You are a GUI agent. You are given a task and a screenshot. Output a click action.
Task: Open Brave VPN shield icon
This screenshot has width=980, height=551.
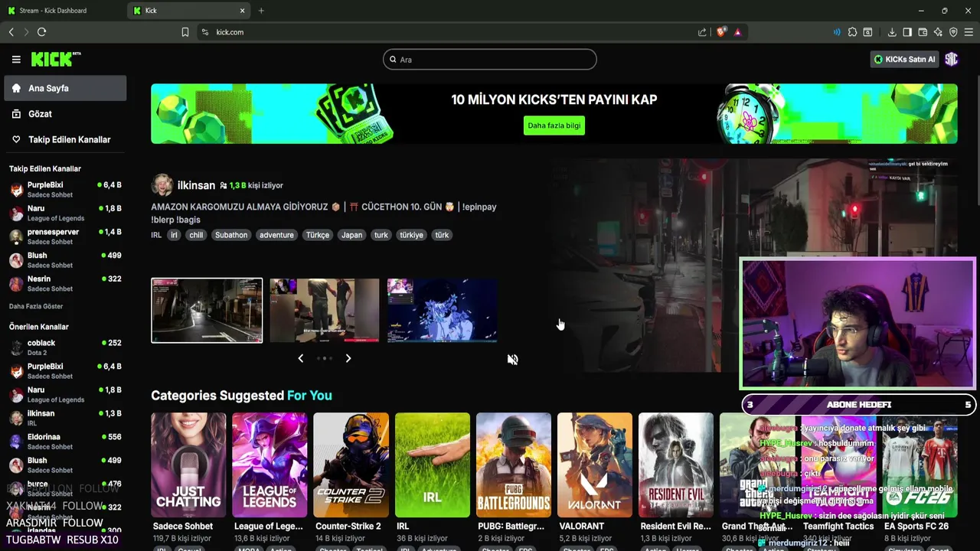coord(953,32)
